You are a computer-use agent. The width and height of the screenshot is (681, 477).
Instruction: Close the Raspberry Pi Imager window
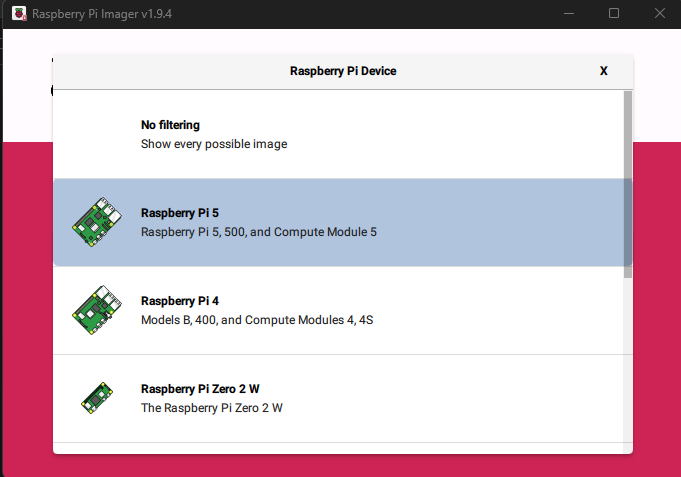(x=660, y=13)
